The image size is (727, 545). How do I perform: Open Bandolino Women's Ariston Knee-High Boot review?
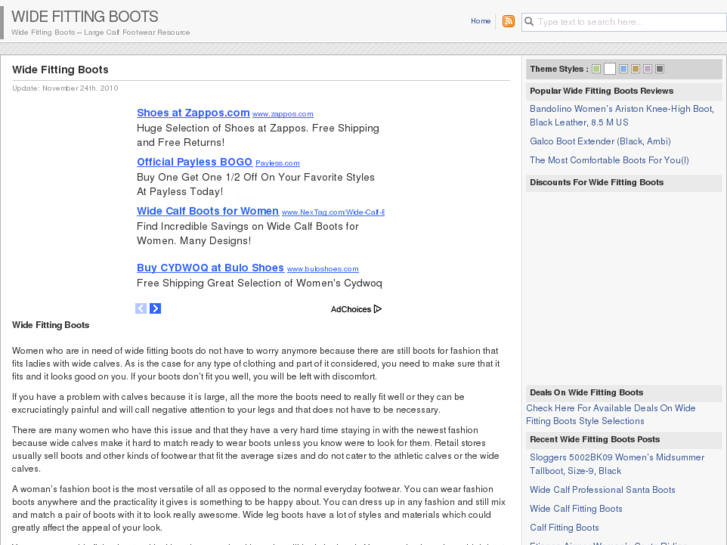pos(622,115)
